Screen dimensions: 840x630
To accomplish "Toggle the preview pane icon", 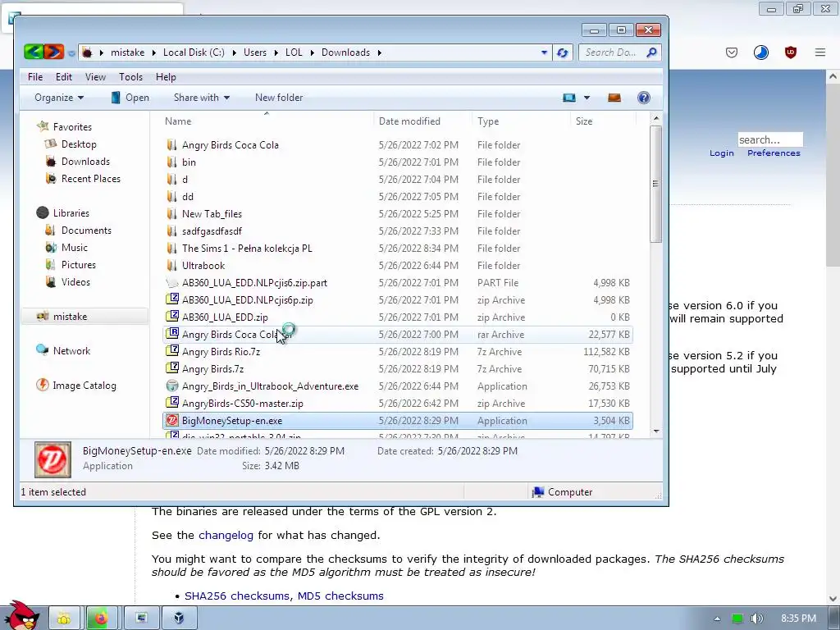I will (x=614, y=98).
